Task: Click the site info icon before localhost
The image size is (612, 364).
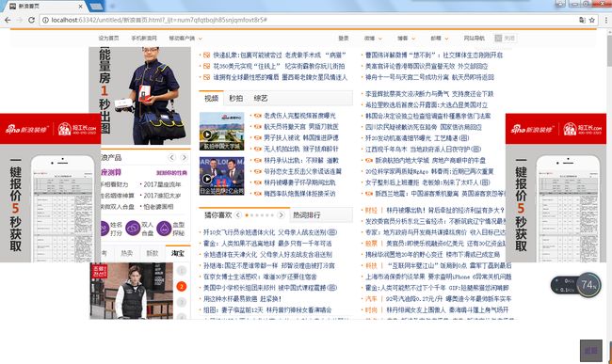Action: click(x=45, y=20)
